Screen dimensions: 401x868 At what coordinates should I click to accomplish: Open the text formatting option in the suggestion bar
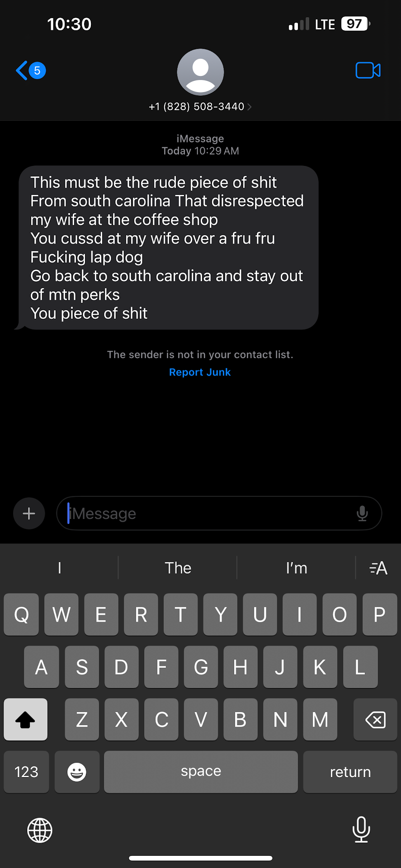coord(378,568)
